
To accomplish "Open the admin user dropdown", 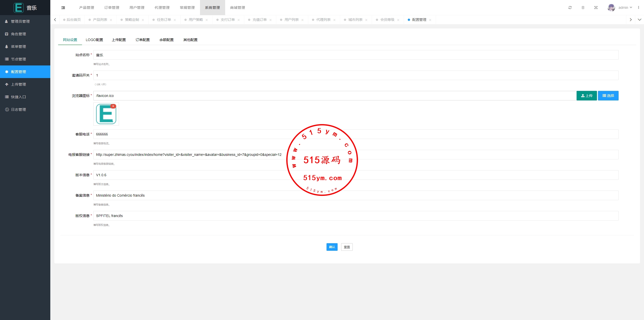I will tap(625, 8).
